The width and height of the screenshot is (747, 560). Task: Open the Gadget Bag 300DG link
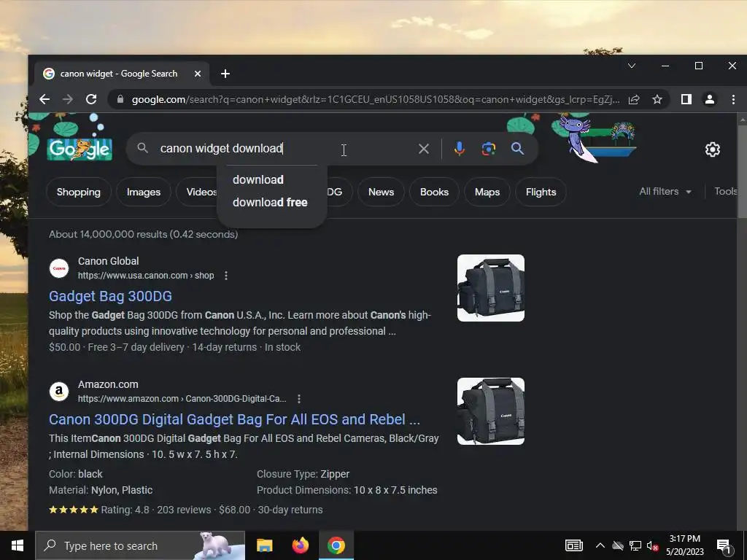[110, 296]
